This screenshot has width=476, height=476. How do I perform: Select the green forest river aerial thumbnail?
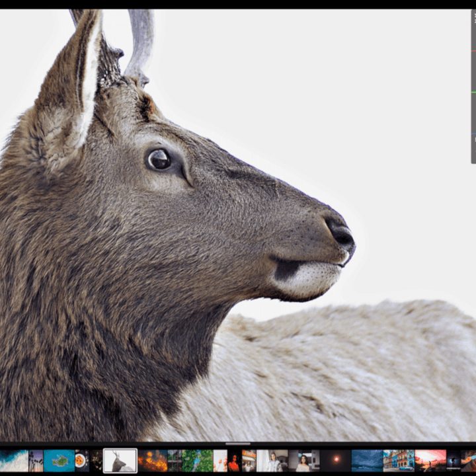[197, 461]
